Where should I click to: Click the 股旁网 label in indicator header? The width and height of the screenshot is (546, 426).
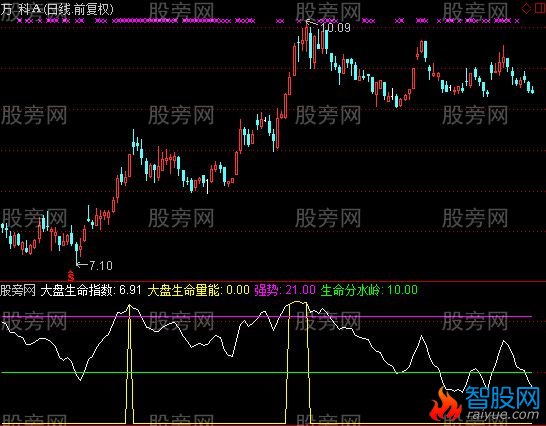(18, 290)
